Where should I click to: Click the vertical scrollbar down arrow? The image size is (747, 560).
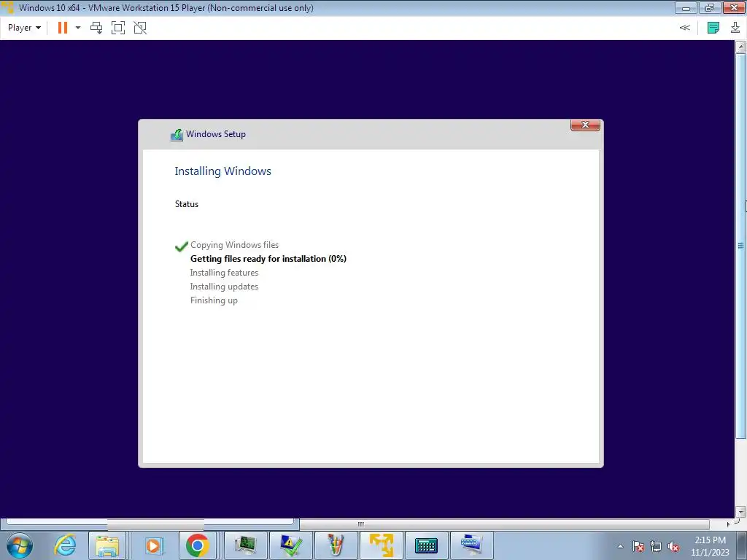(x=740, y=513)
